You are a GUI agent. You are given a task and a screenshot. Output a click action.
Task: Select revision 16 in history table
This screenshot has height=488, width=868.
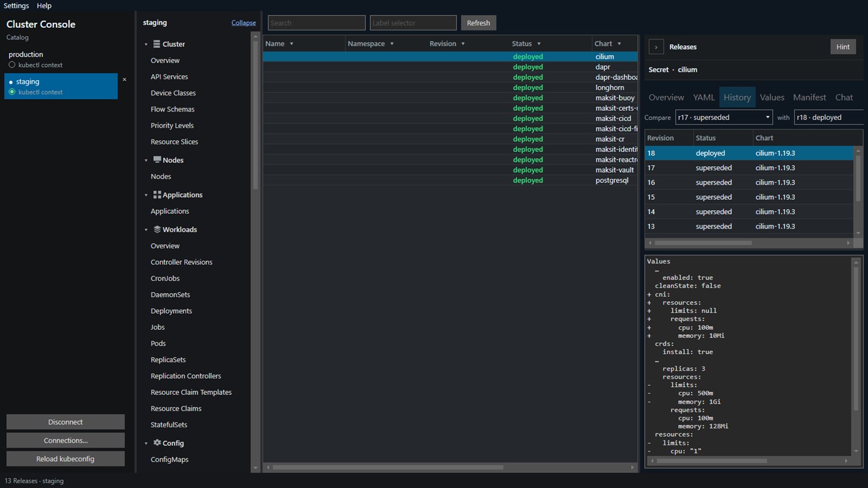point(749,182)
